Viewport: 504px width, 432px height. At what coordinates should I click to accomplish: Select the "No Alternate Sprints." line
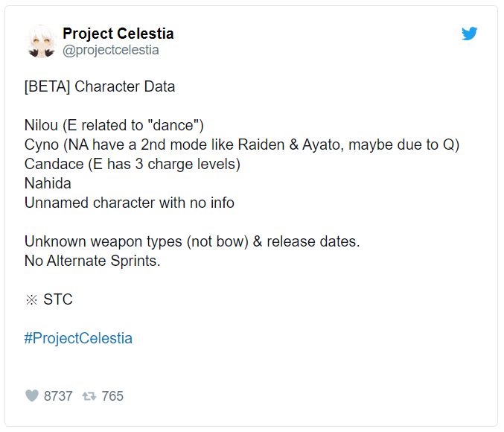click(x=92, y=261)
